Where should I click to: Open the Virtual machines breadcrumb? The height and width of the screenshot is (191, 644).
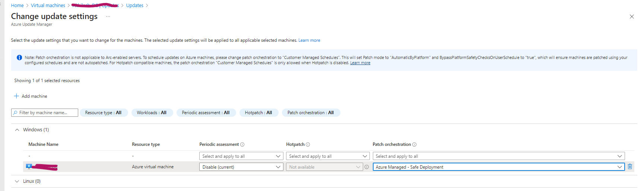click(x=48, y=6)
